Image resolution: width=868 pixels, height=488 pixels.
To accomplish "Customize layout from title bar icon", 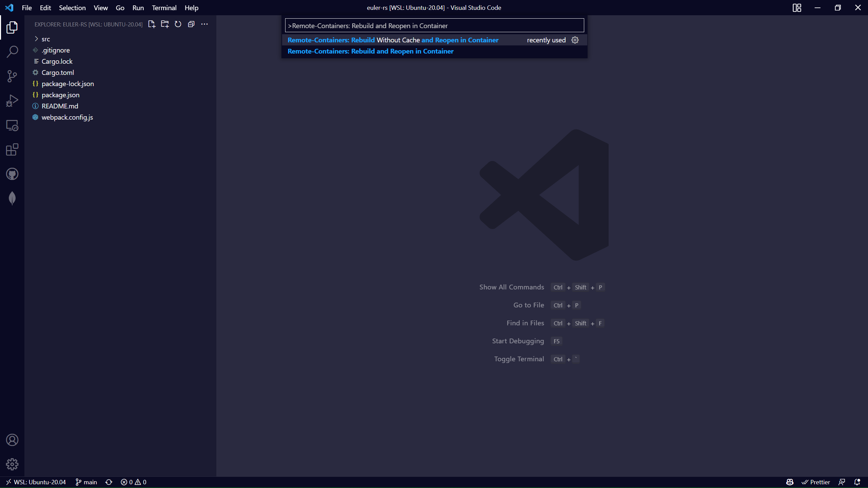I will (797, 7).
